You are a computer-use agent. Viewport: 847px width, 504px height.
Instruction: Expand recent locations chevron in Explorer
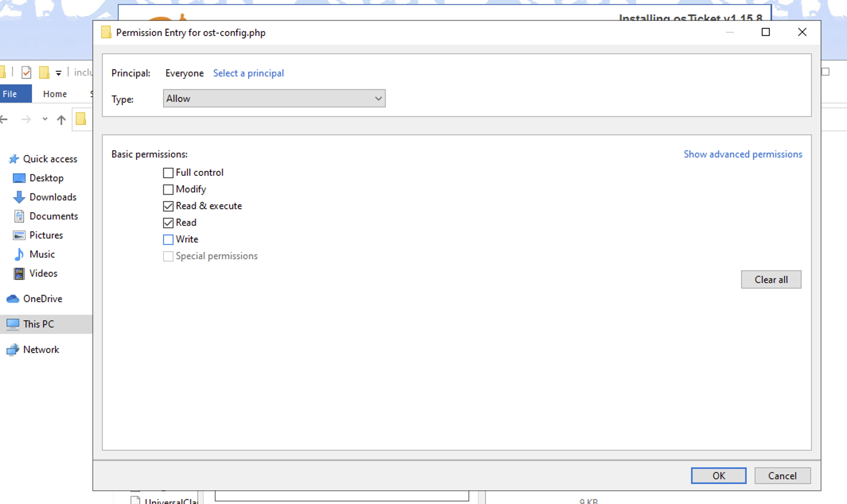tap(45, 119)
